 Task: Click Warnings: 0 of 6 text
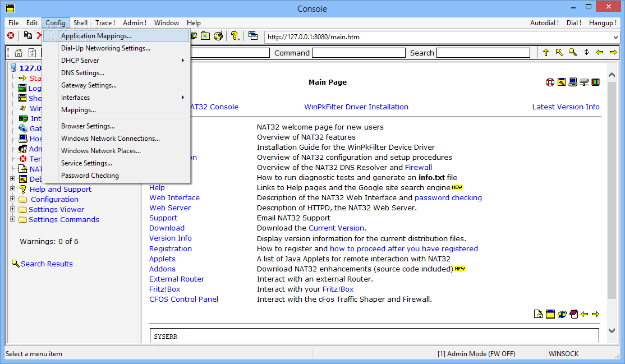tap(49, 242)
